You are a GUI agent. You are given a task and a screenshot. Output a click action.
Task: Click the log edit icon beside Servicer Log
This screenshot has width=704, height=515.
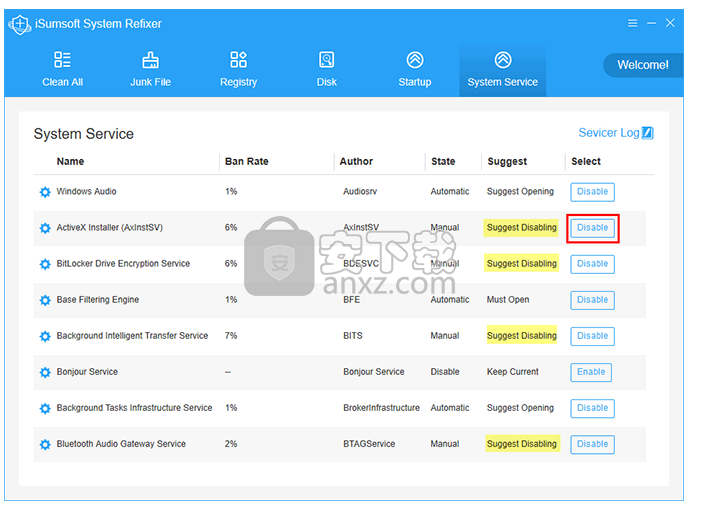pos(647,133)
